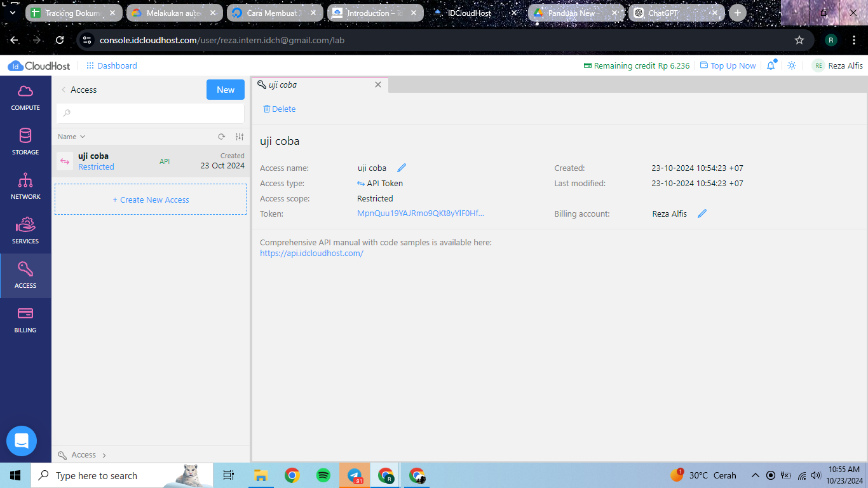Open the browser tab search dropdown
Image resolution: width=868 pixels, height=488 pixels.
(13, 13)
